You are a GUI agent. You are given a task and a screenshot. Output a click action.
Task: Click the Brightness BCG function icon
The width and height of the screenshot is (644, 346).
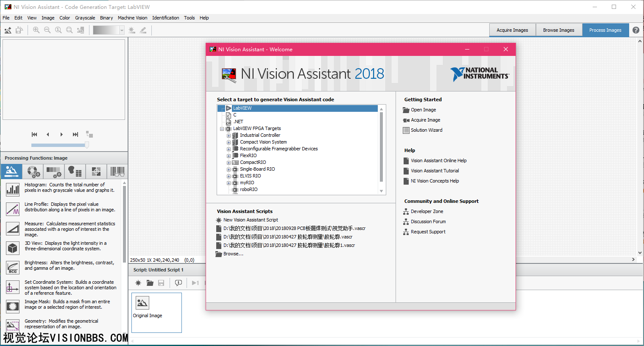coord(13,267)
